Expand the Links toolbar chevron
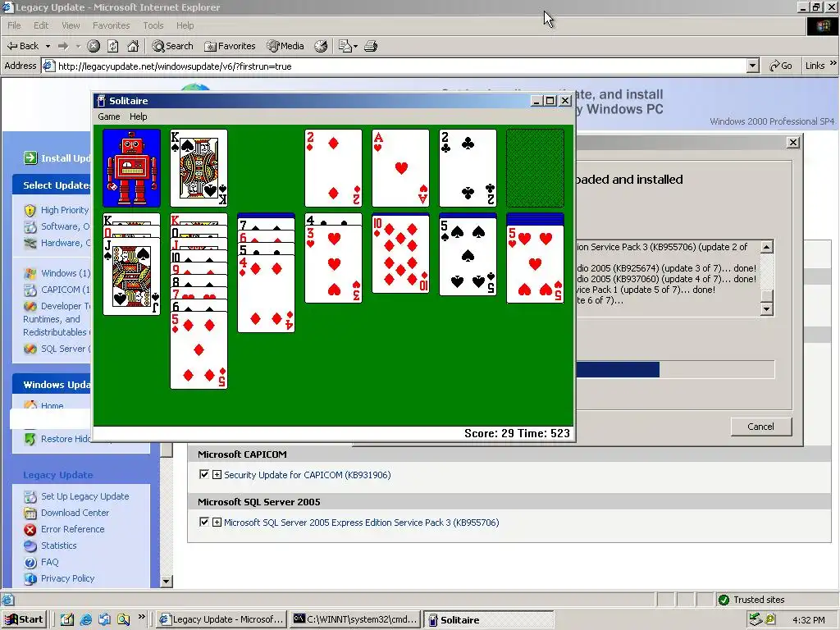840x630 pixels. (x=833, y=63)
